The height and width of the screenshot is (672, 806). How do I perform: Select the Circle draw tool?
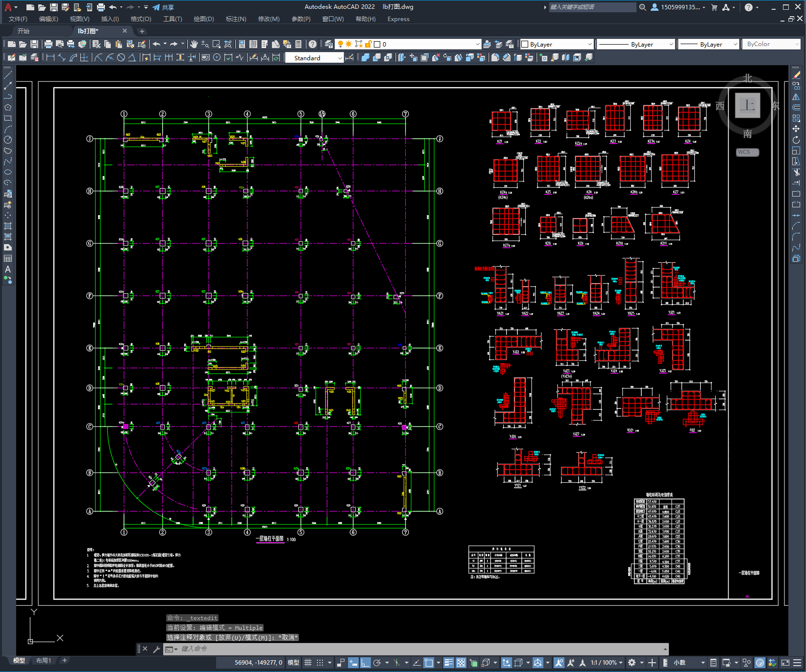8,140
